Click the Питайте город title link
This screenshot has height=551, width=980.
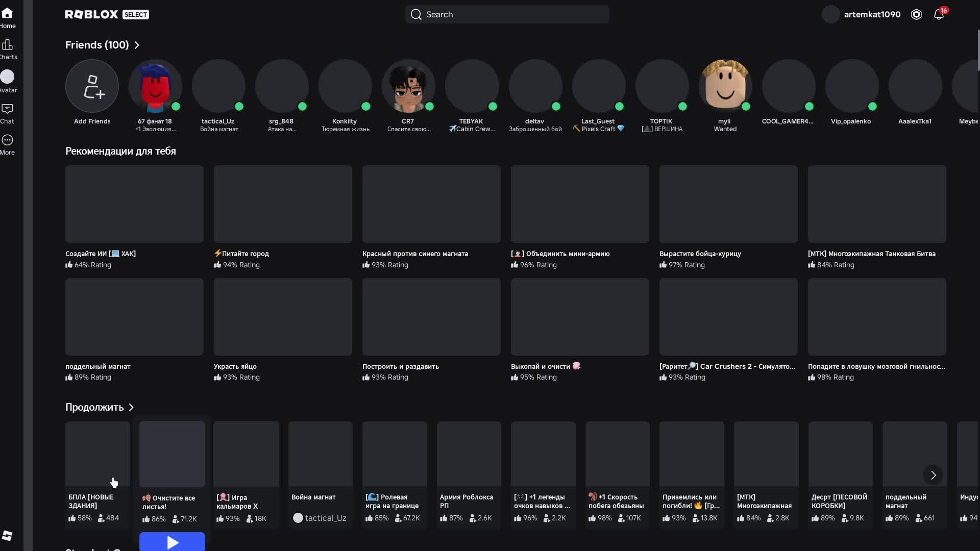[241, 254]
